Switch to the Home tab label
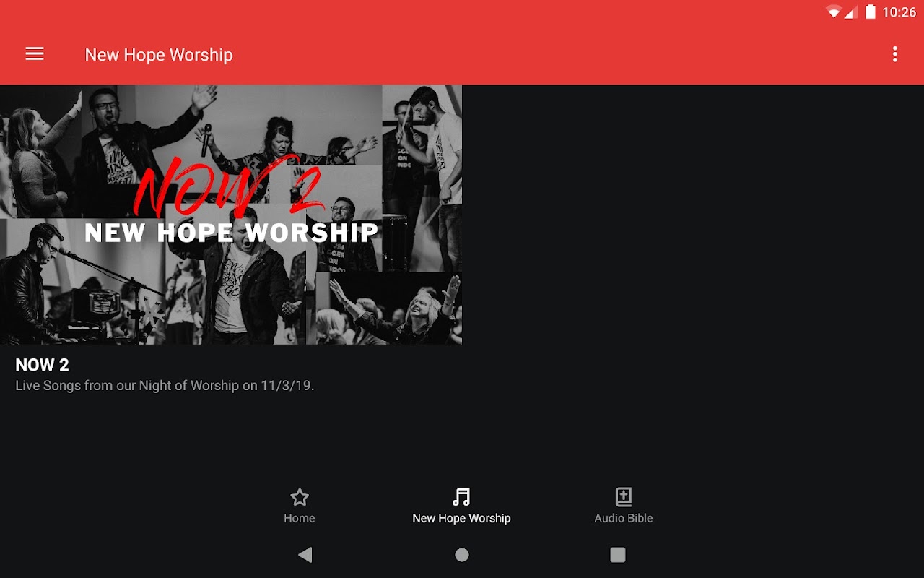This screenshot has width=924, height=578. [x=299, y=518]
